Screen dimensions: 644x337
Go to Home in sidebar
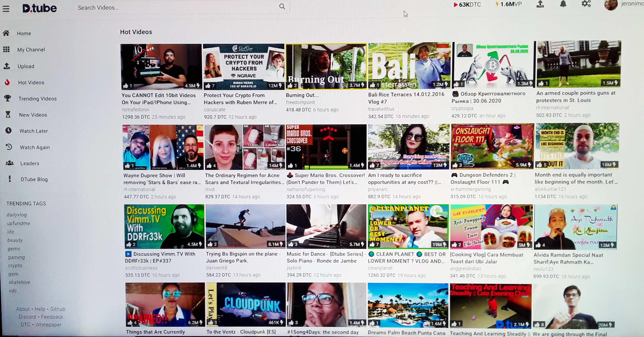point(24,33)
